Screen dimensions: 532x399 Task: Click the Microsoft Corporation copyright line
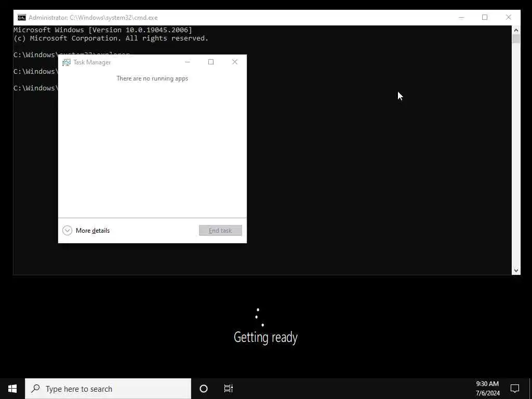(x=111, y=38)
